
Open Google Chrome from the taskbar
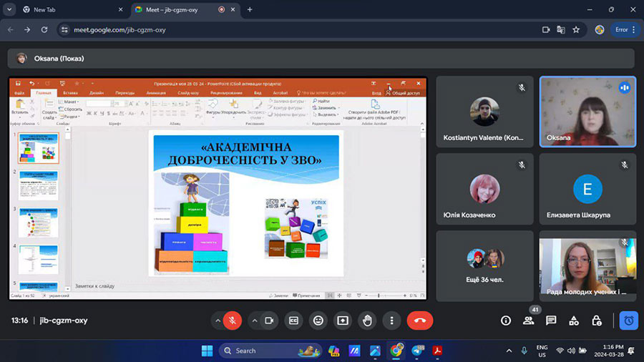(396, 351)
